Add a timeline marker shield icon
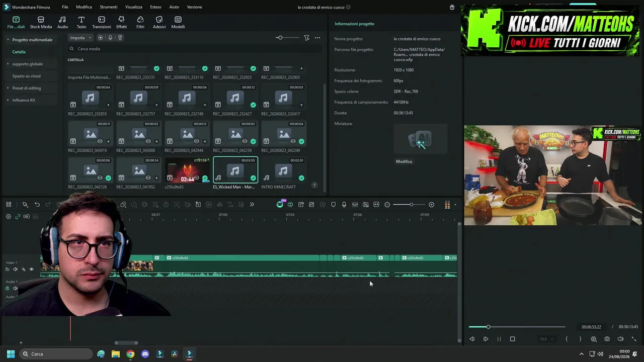This screenshot has width=644, height=362. (x=333, y=205)
